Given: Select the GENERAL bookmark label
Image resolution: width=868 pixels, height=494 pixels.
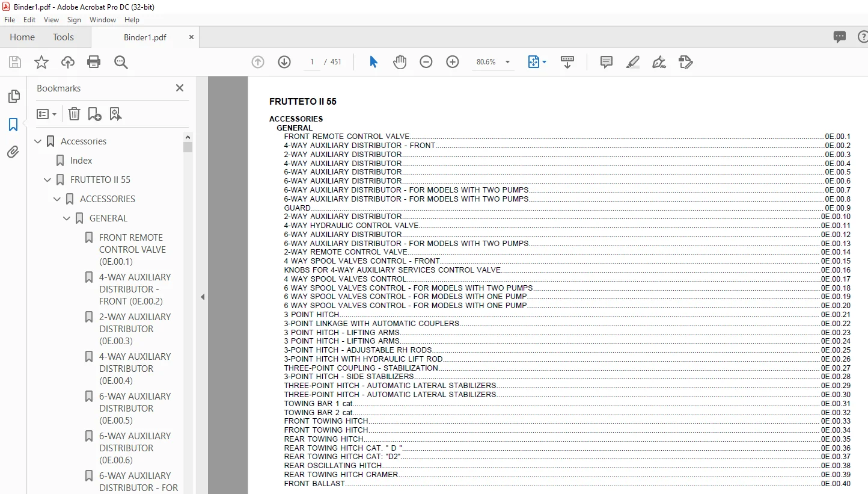Looking at the screenshot, I should (x=108, y=218).
